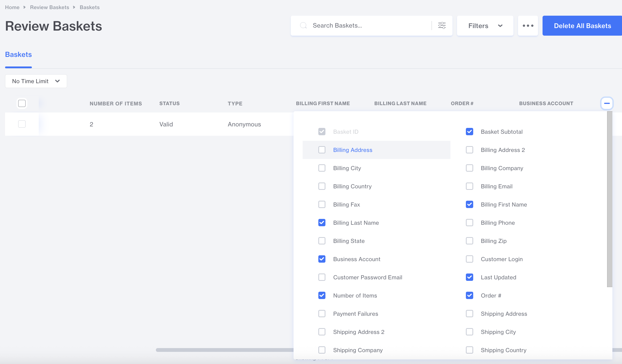Open the three-dots more options menu
The width and height of the screenshot is (622, 364).
pos(528,26)
